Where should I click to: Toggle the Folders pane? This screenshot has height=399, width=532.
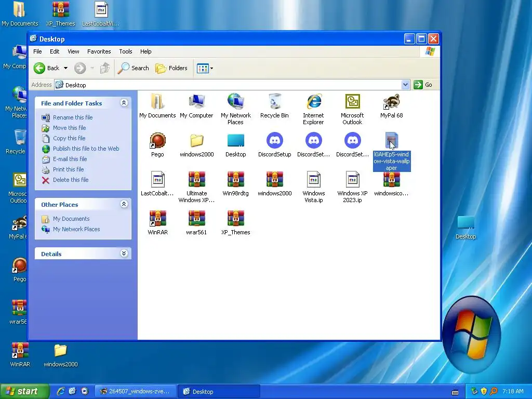171,68
